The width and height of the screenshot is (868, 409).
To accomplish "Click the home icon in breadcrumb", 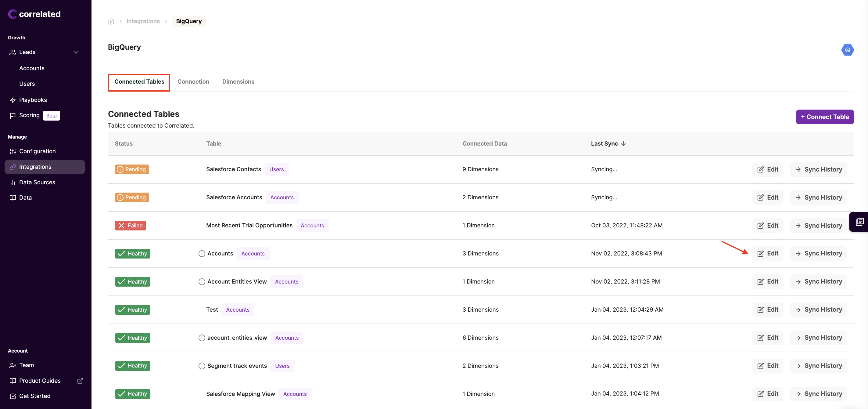I will tap(111, 21).
